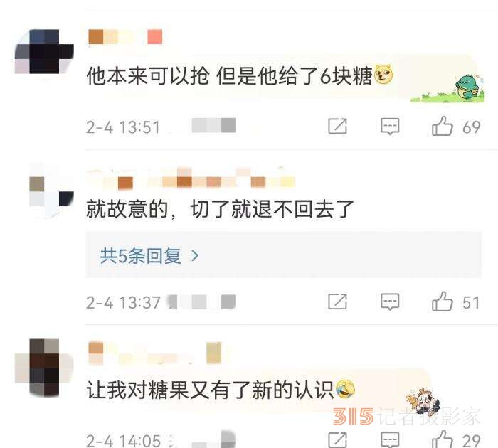Like the comment with 29 likes
The height and width of the screenshot is (448, 498).
(442, 439)
